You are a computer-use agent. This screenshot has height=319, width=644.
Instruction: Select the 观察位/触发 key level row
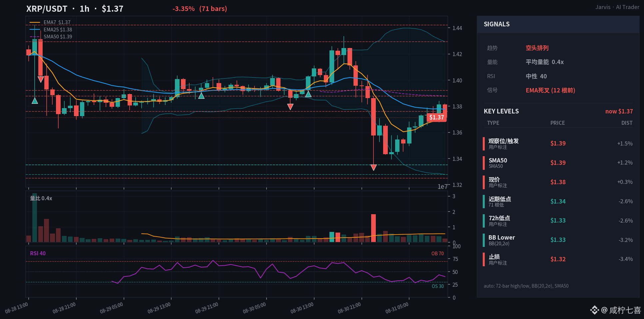[x=558, y=143]
